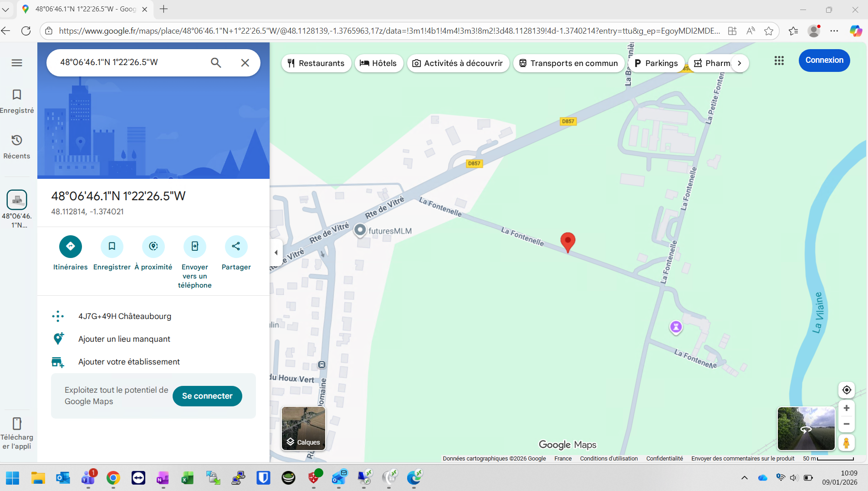
Task: Collapse the side panel arrow
Action: pyautogui.click(x=276, y=253)
